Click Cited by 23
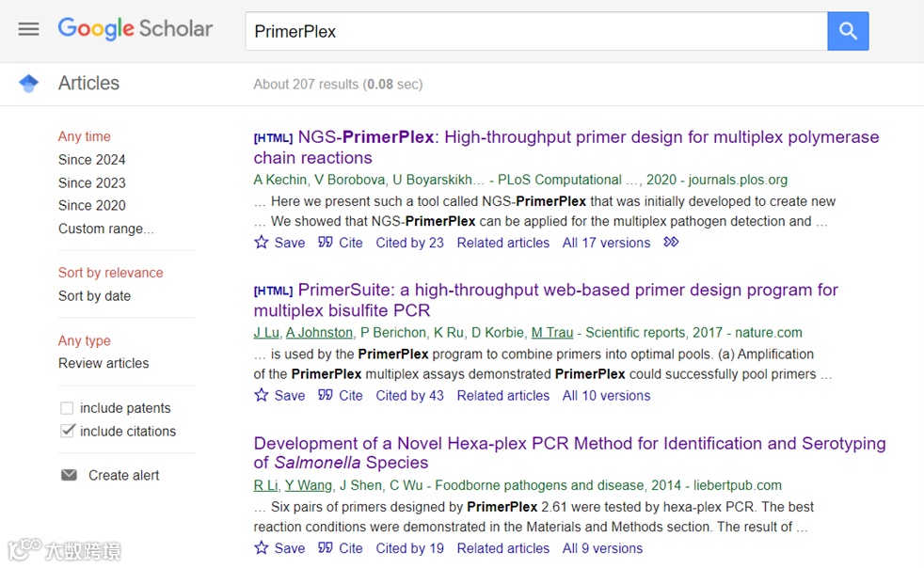 [409, 243]
